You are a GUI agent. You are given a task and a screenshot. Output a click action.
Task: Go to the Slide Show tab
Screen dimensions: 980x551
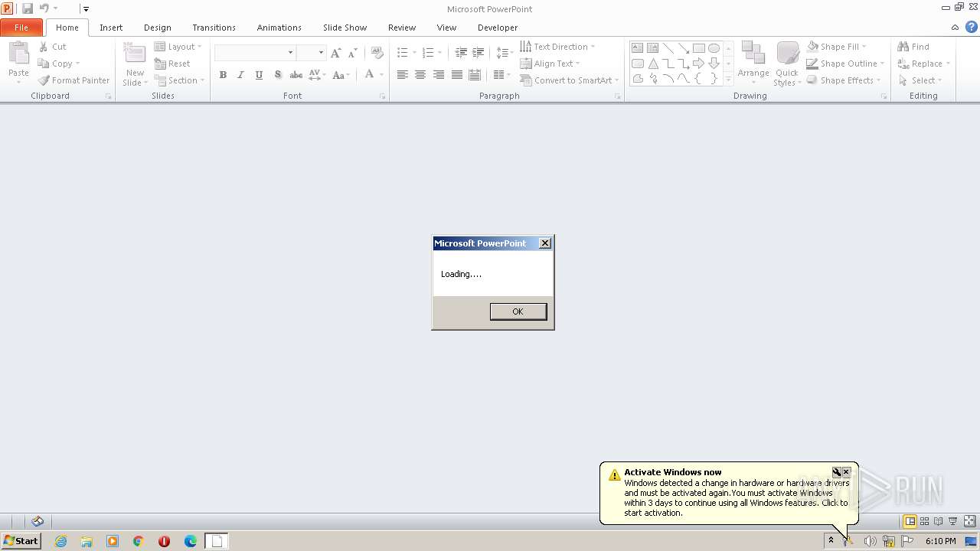(x=345, y=28)
